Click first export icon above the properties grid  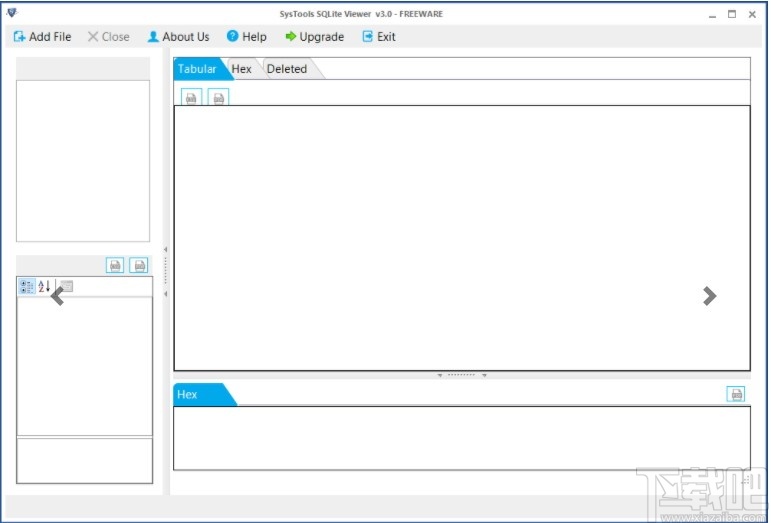115,265
